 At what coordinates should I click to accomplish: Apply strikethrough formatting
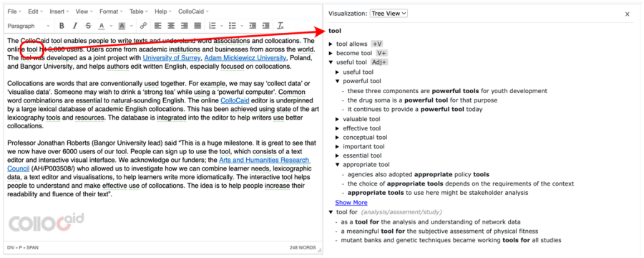pos(88,26)
